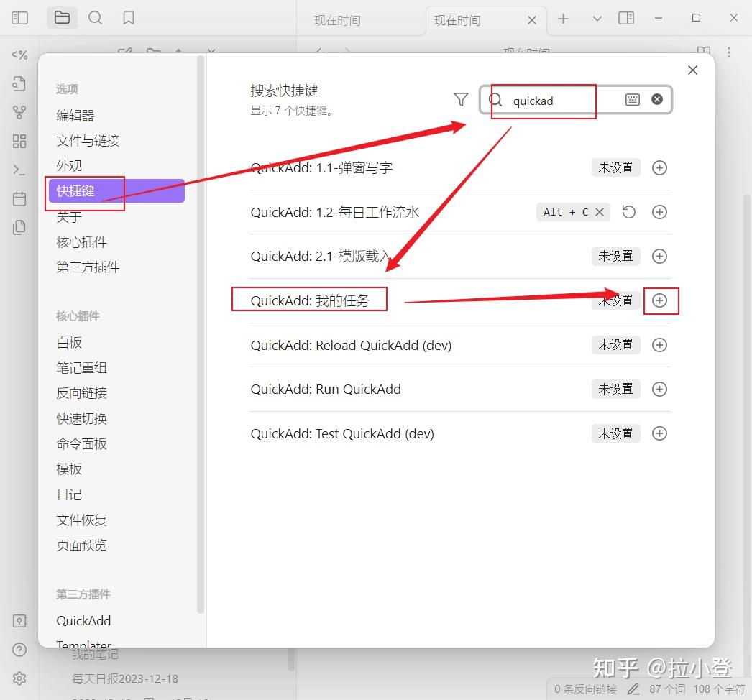Viewport: 752px width, 700px height.
Task: Clear the quickad search with the X button
Action: coord(656,100)
